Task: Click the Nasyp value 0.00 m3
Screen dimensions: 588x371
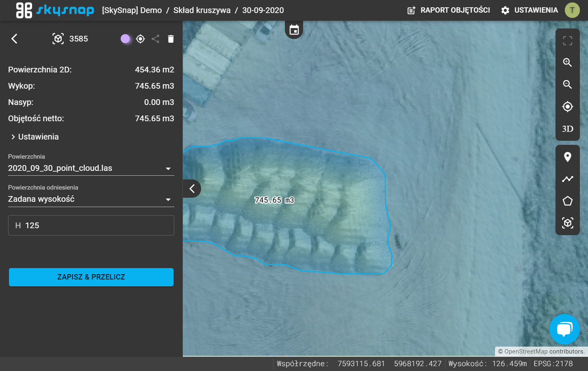Action: (159, 102)
